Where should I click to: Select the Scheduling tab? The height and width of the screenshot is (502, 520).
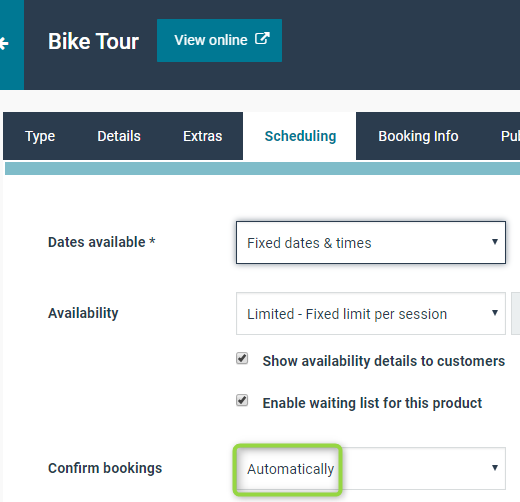tap(300, 136)
